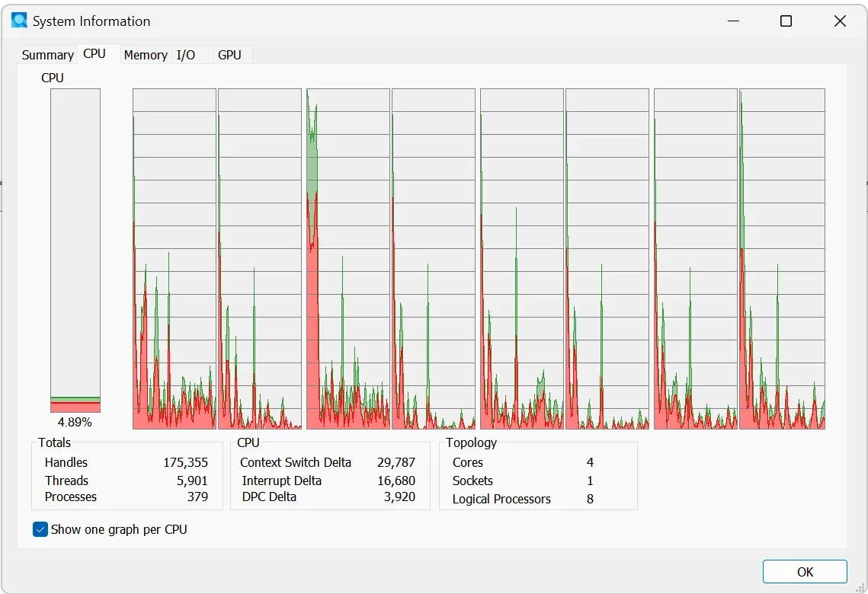Click the second logical processor graph

(x=260, y=259)
